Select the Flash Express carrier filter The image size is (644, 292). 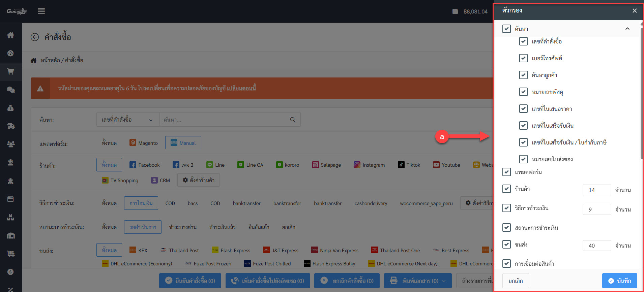231,251
